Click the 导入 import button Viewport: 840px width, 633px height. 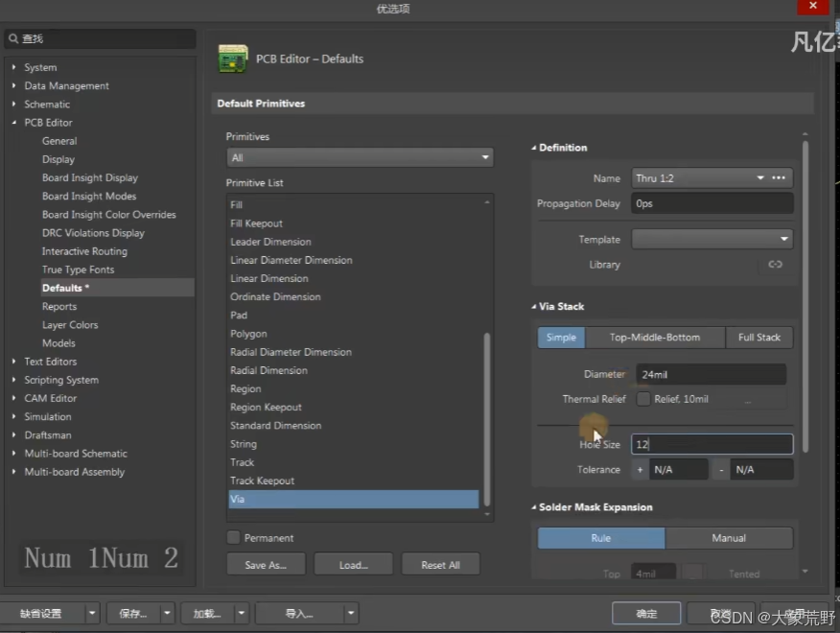click(x=299, y=613)
